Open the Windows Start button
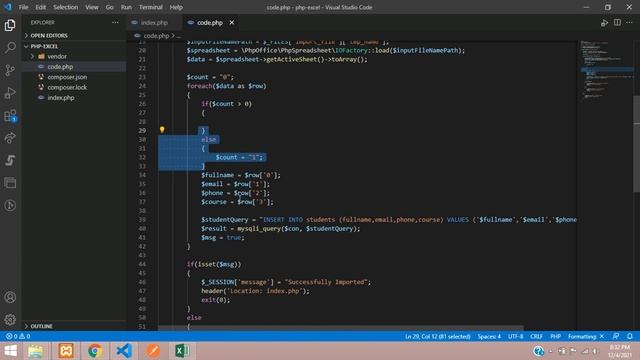Screen dimensions: 640x360 [10, 351]
